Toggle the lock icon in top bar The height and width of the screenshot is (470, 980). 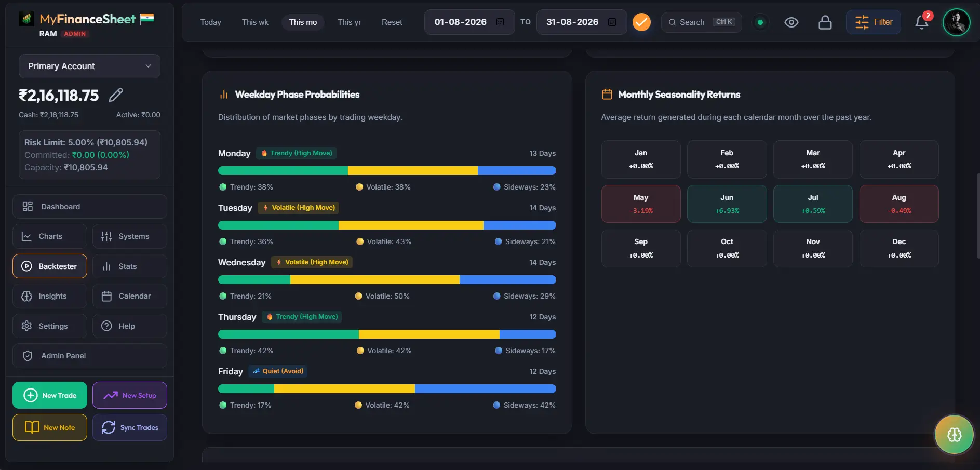[x=825, y=22]
